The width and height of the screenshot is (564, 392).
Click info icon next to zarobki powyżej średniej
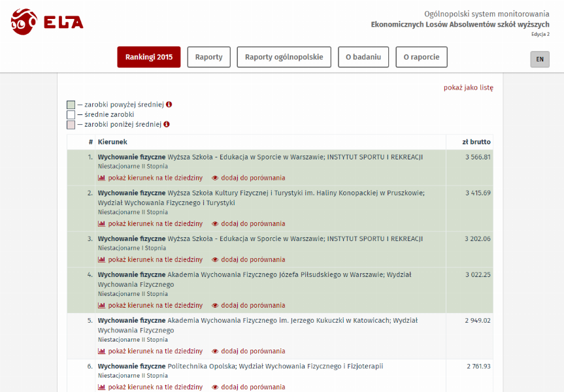[169, 105]
